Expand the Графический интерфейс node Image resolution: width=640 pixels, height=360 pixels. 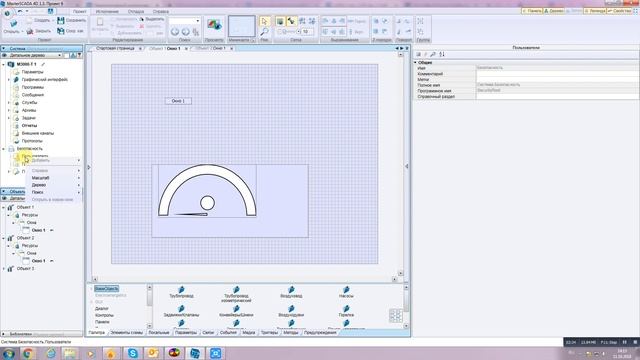(x=9, y=80)
